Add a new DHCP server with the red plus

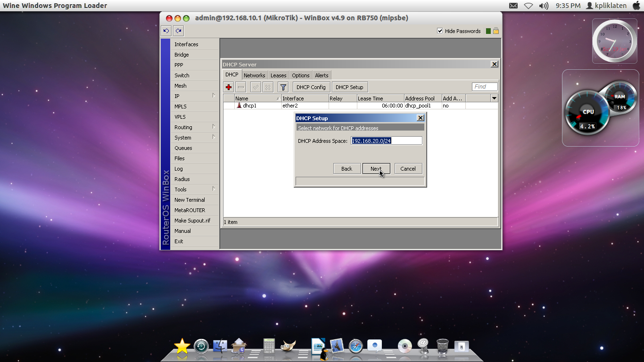pyautogui.click(x=229, y=87)
